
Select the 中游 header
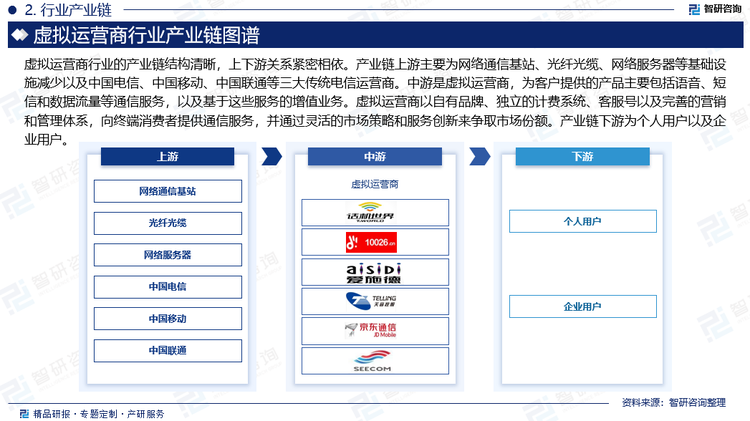pos(375,156)
